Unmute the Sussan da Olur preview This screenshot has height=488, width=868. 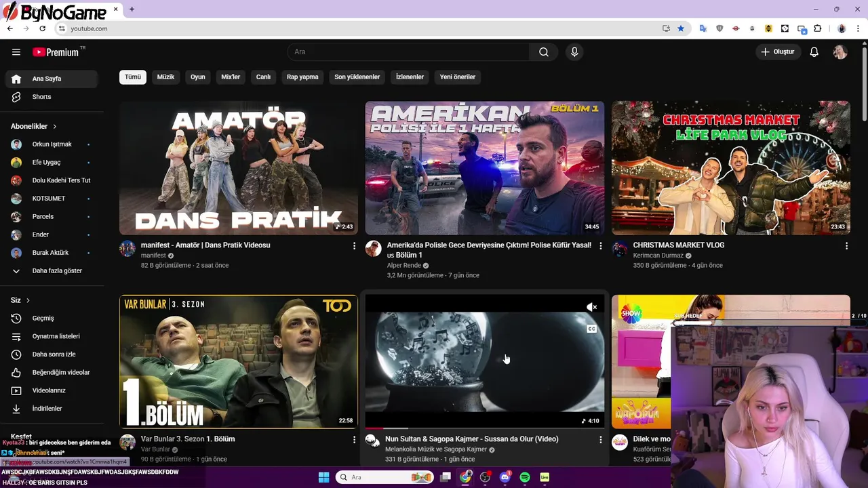(591, 307)
